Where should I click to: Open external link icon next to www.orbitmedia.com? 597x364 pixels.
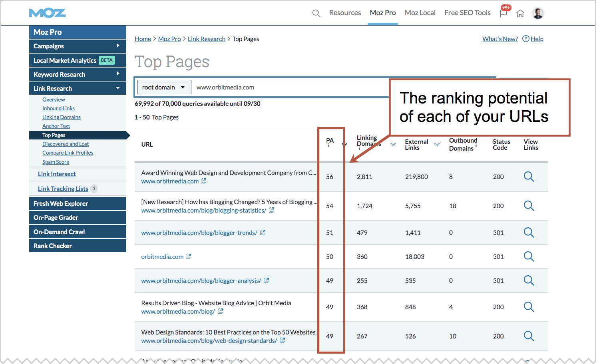[x=204, y=181]
